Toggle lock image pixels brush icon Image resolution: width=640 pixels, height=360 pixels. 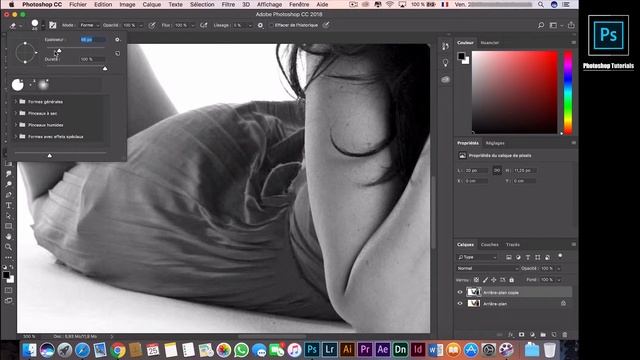point(485,280)
